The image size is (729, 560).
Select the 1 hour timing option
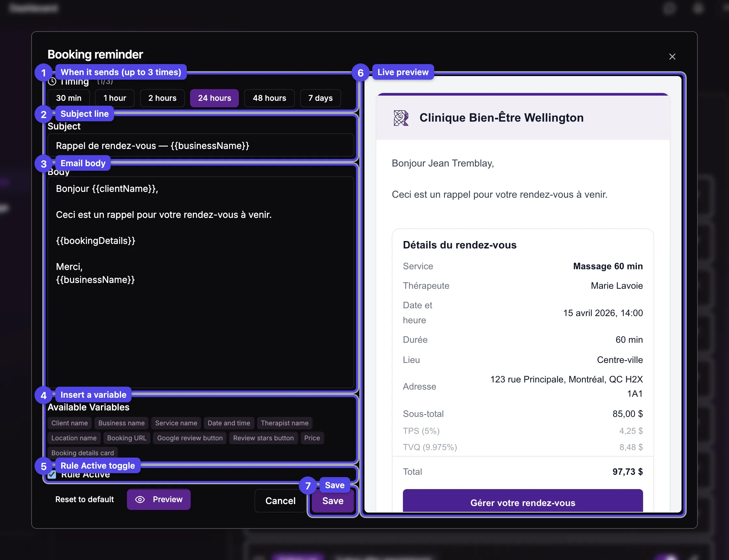[115, 98]
